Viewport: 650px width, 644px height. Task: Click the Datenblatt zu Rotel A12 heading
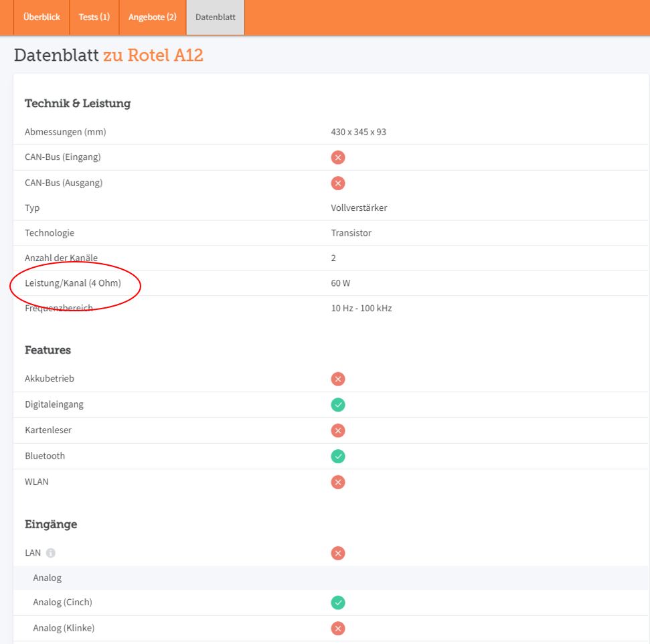coord(108,56)
